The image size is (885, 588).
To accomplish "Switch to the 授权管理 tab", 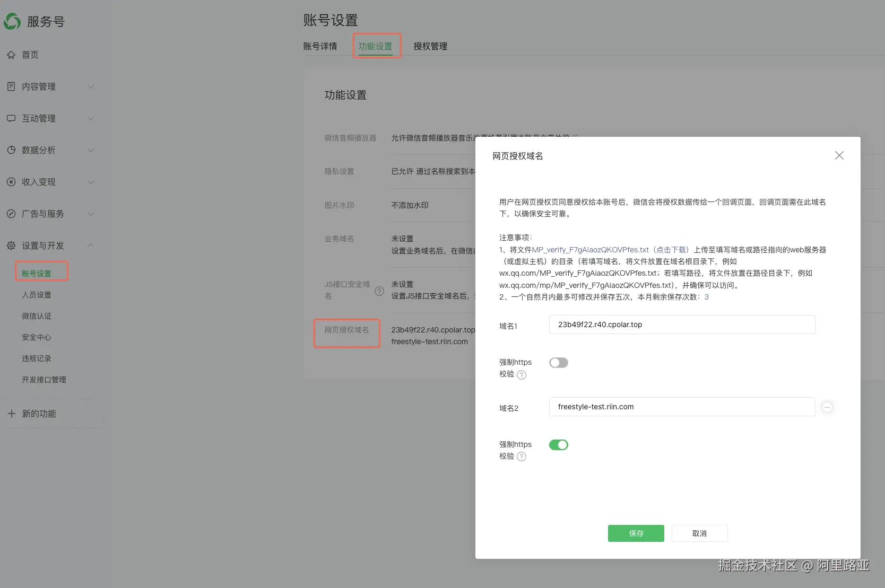I will 430,46.
